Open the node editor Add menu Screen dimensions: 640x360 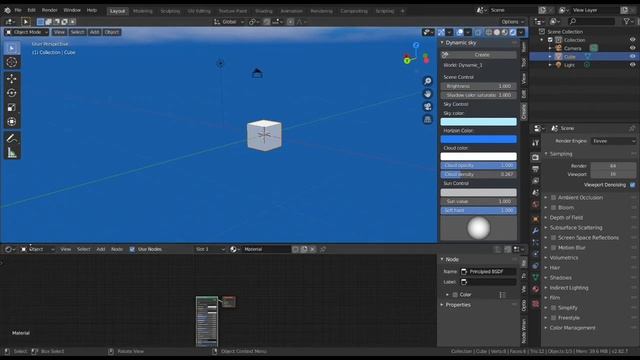(x=100, y=249)
